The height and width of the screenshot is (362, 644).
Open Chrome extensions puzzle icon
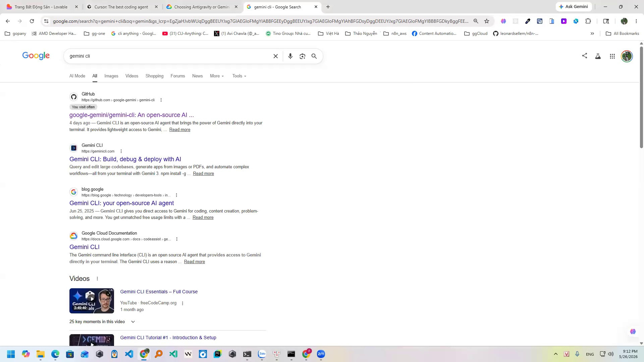click(x=588, y=21)
